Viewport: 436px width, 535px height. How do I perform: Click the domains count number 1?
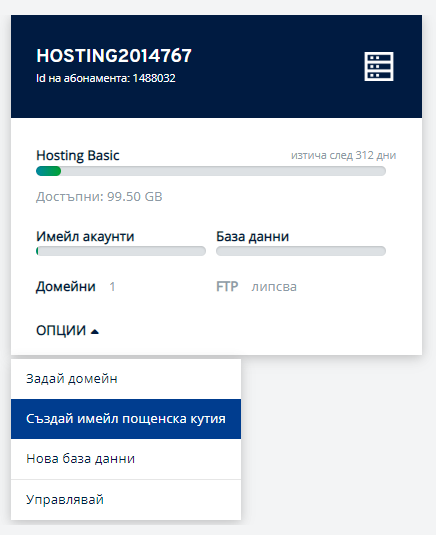tap(112, 287)
